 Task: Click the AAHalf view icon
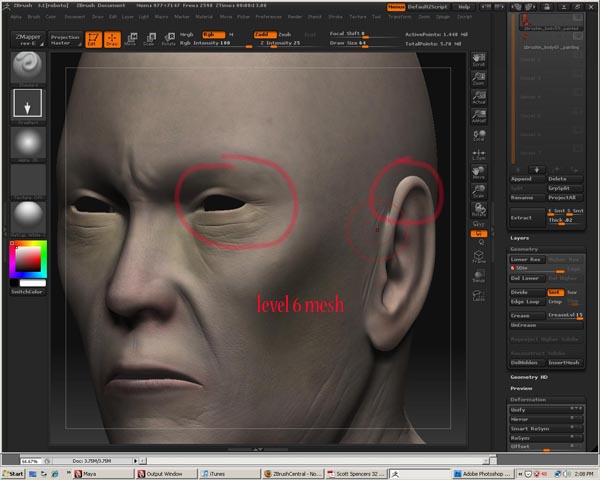tap(479, 116)
